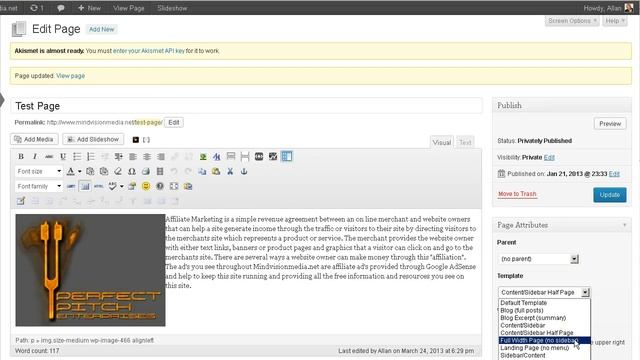Image resolution: width=640 pixels, height=360 pixels.
Task: Click Edit link next to Published on date
Action: (x=614, y=174)
